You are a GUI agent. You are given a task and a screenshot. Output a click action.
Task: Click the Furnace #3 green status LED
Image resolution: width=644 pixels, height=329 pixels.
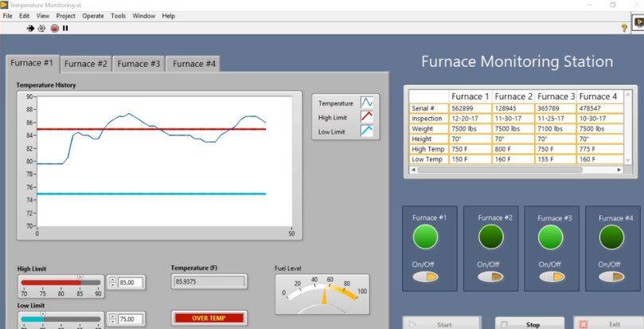click(550, 237)
